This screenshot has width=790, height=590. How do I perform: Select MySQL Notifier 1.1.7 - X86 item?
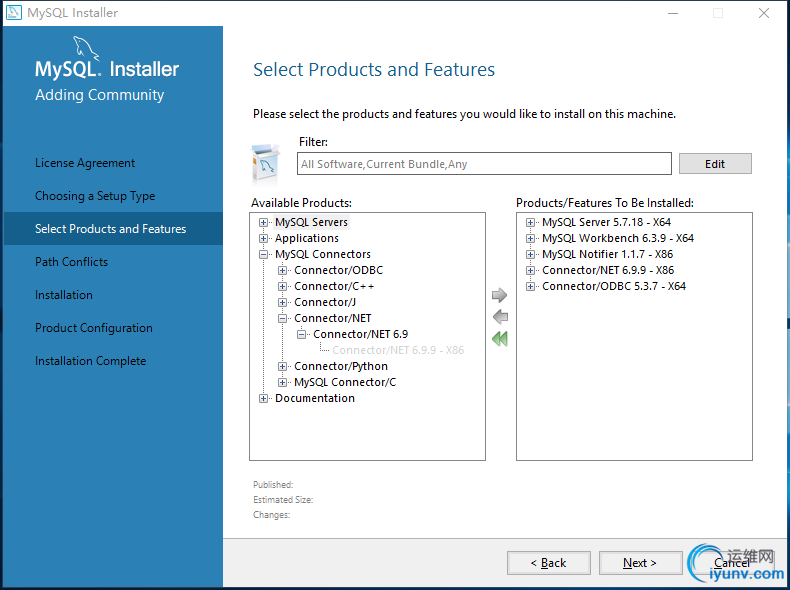pyautogui.click(x=607, y=254)
